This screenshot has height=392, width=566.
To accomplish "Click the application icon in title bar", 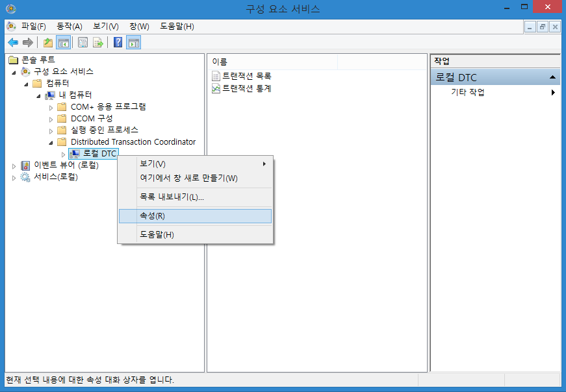I will 11,8.
